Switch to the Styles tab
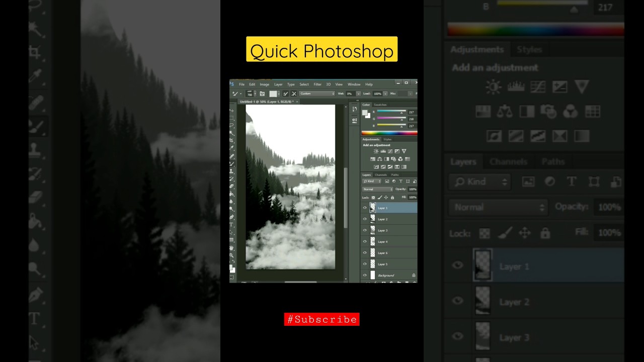The image size is (644, 362). (x=387, y=139)
